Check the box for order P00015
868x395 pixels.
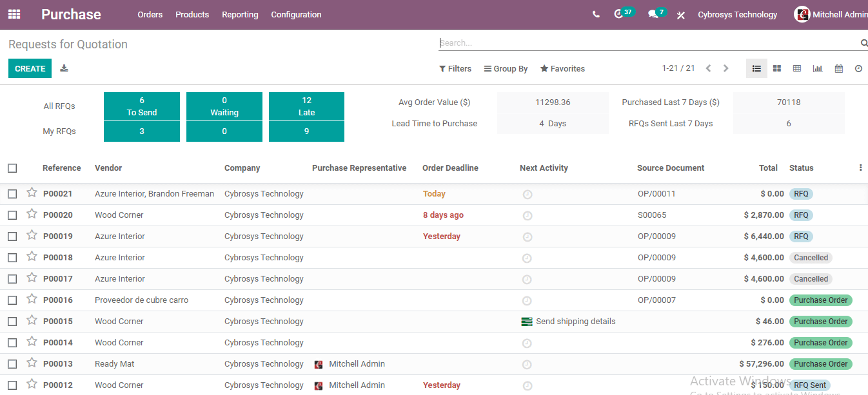(x=12, y=322)
